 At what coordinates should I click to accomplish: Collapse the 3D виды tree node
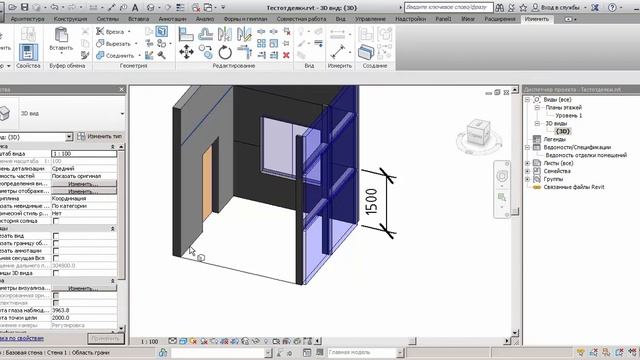[x=537, y=123]
